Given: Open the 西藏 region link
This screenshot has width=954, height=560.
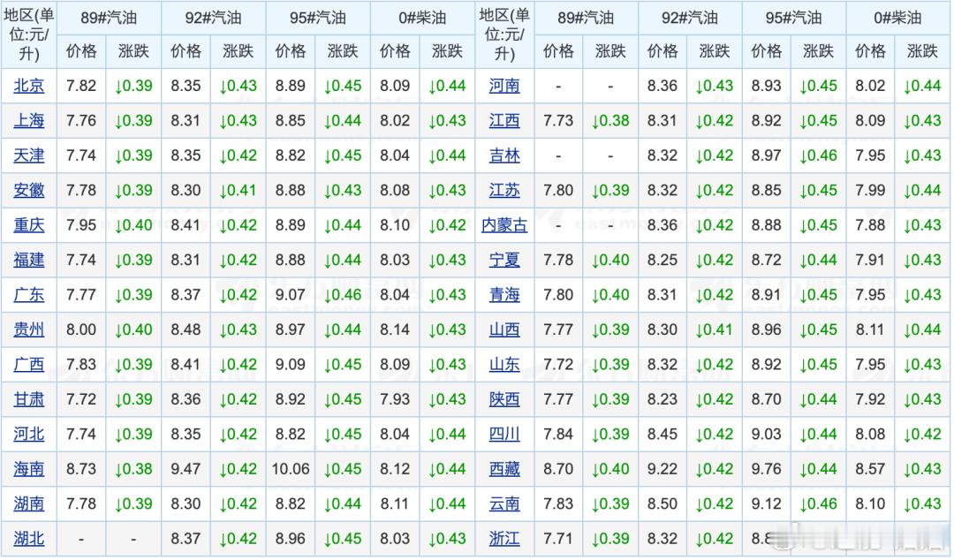Looking at the screenshot, I should click(504, 469).
